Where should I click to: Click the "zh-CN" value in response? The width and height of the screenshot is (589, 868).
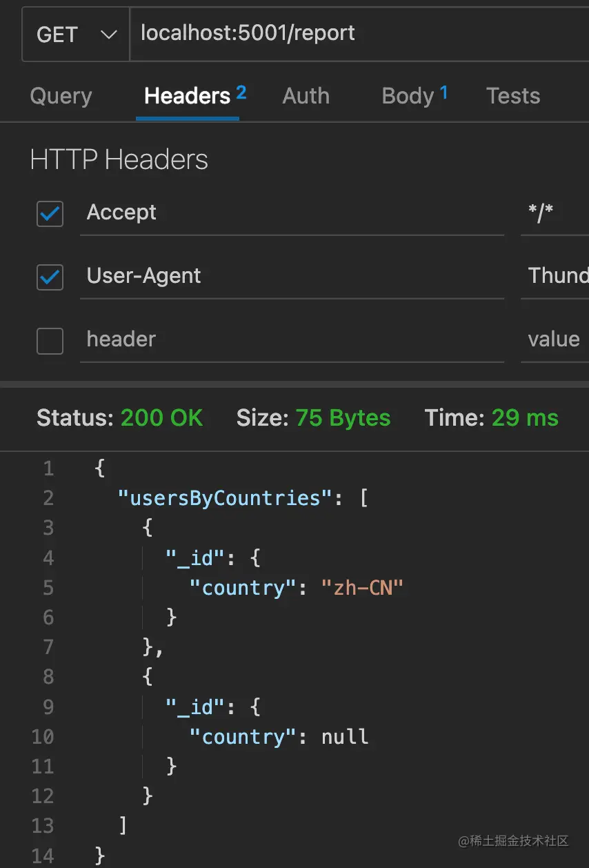click(x=362, y=588)
